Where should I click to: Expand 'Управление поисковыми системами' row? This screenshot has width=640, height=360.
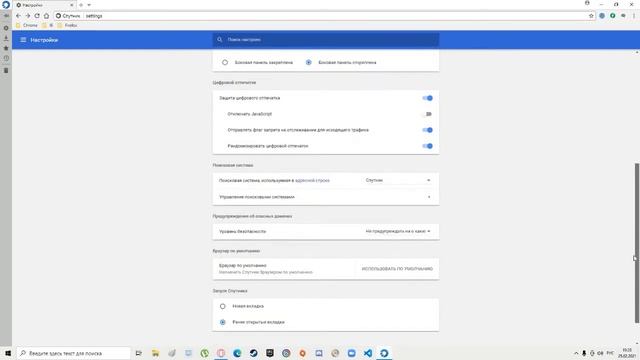point(326,197)
